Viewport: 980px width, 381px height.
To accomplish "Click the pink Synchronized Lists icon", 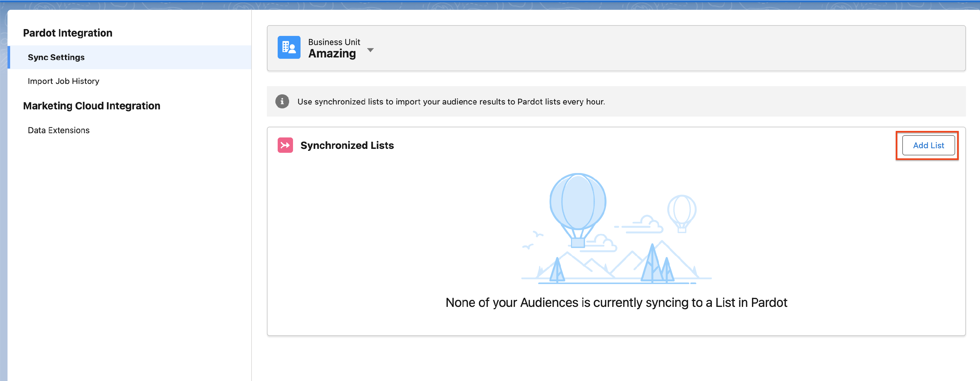I will tap(285, 145).
